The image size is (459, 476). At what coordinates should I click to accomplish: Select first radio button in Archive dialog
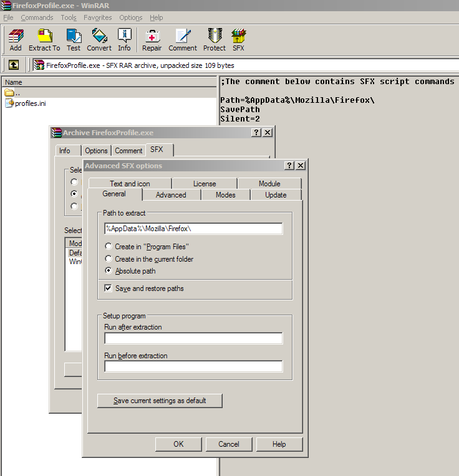[74, 182]
